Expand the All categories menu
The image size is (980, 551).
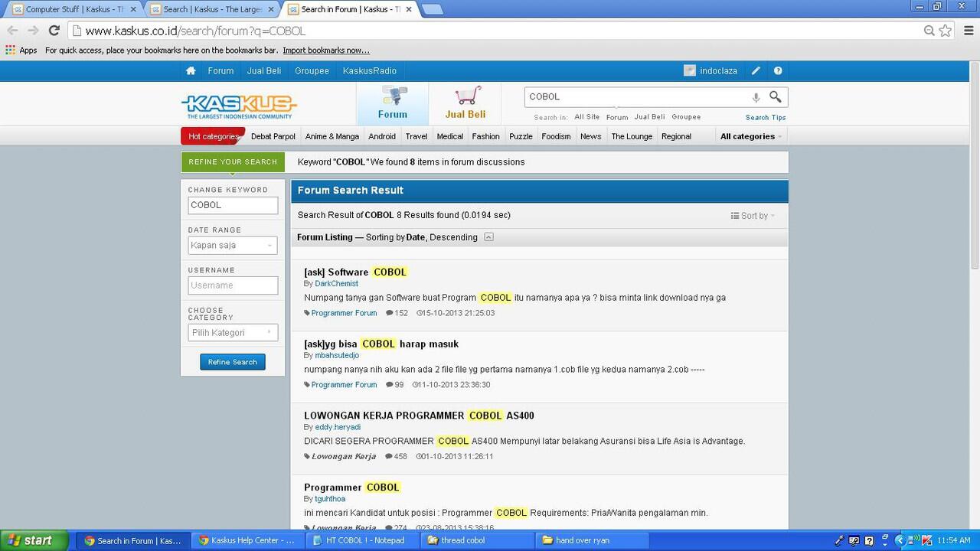(751, 136)
